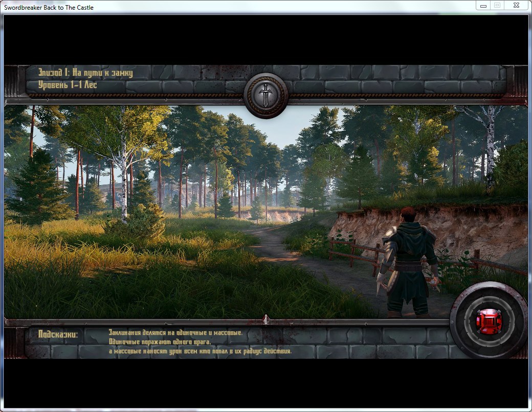Click the episode title "Эпизод I: На пути к замку"
Screen dimensions: 532x412
85,73
